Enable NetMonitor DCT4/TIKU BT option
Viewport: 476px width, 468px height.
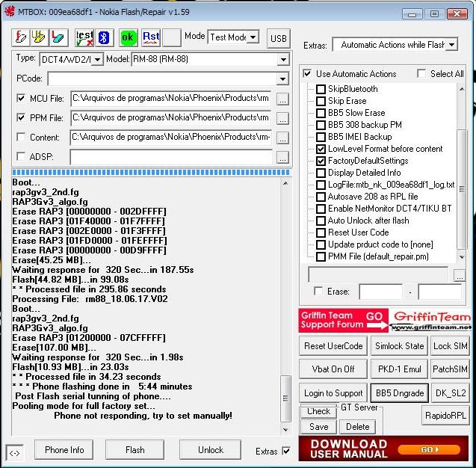pos(321,209)
